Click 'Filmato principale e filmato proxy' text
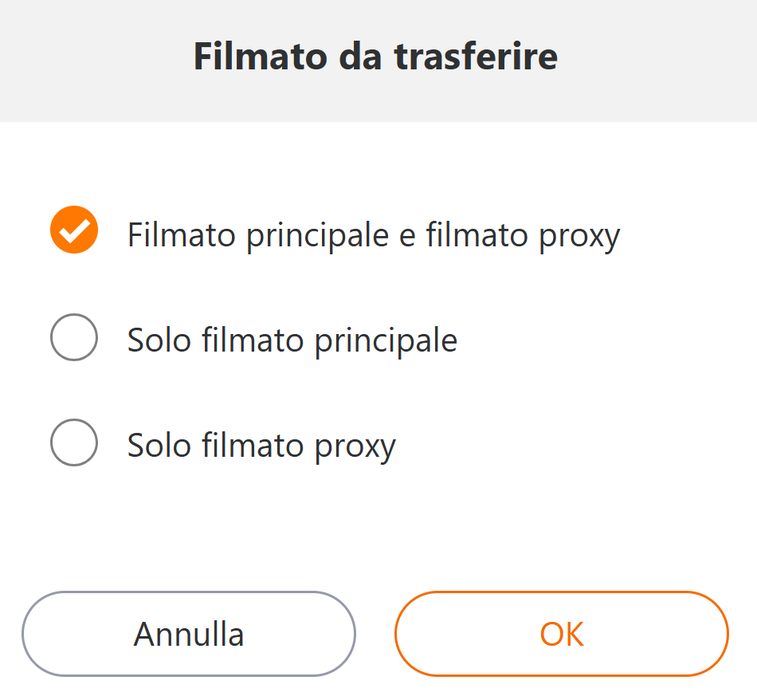 [374, 235]
